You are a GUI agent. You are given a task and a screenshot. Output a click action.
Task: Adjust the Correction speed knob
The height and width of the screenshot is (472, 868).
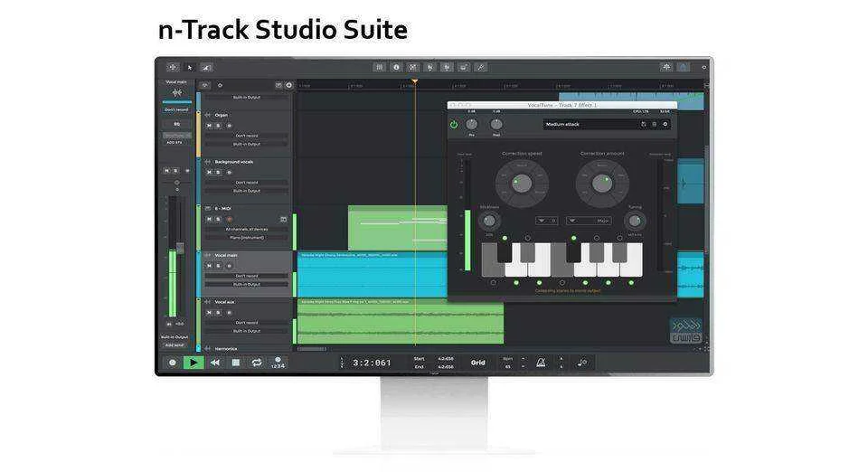tap(522, 184)
